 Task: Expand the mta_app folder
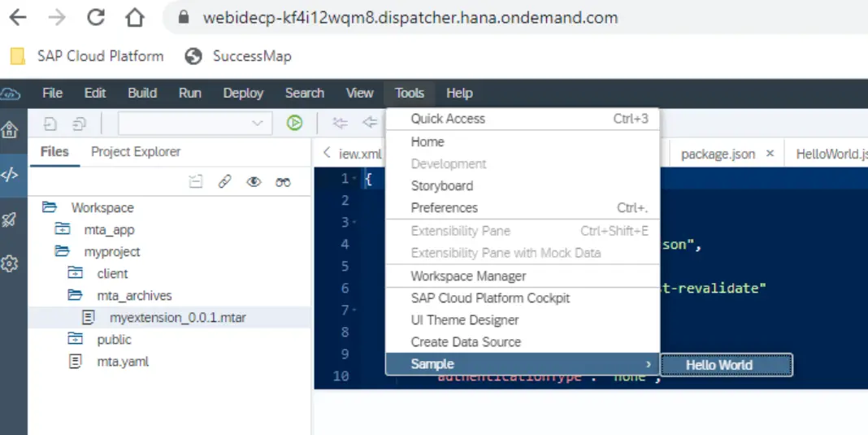63,229
